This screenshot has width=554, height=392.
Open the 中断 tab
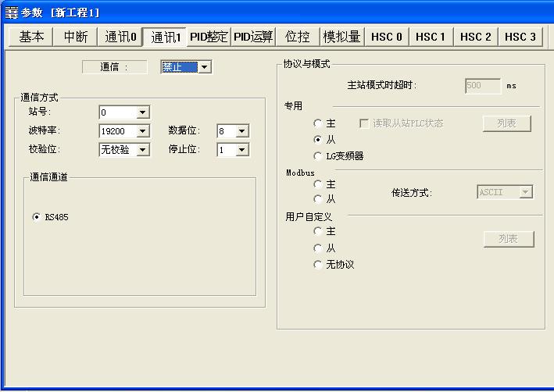[76, 37]
